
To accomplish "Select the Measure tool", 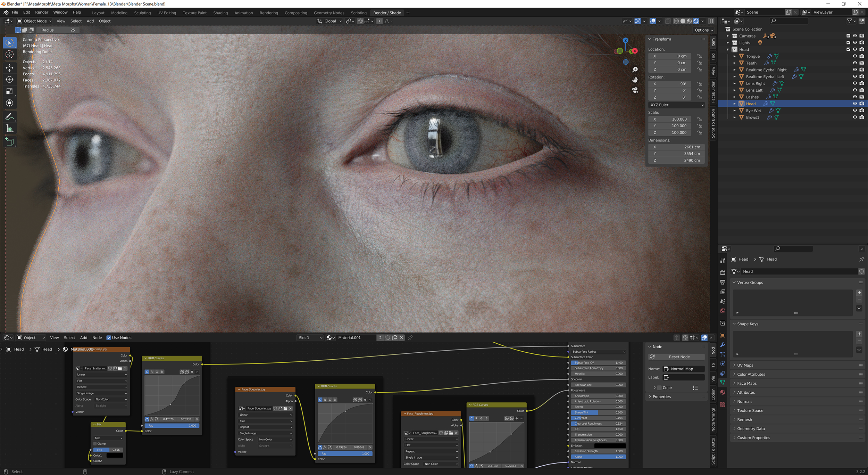I will (x=9, y=129).
